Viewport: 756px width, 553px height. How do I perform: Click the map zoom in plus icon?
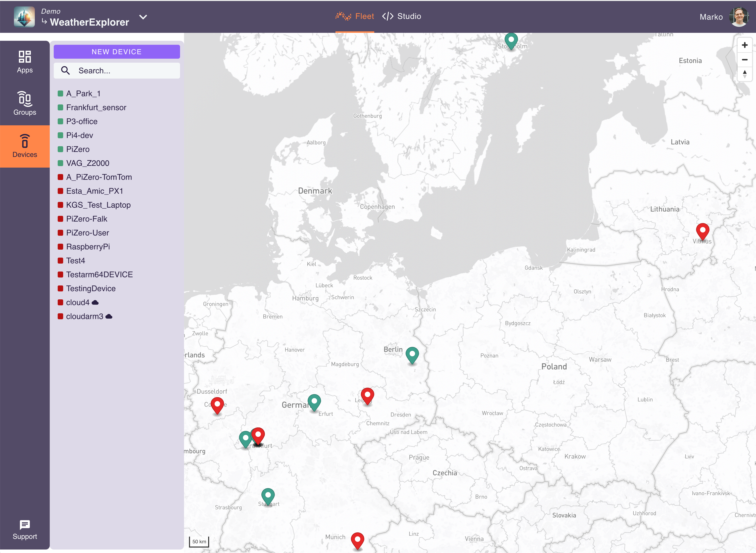745,45
